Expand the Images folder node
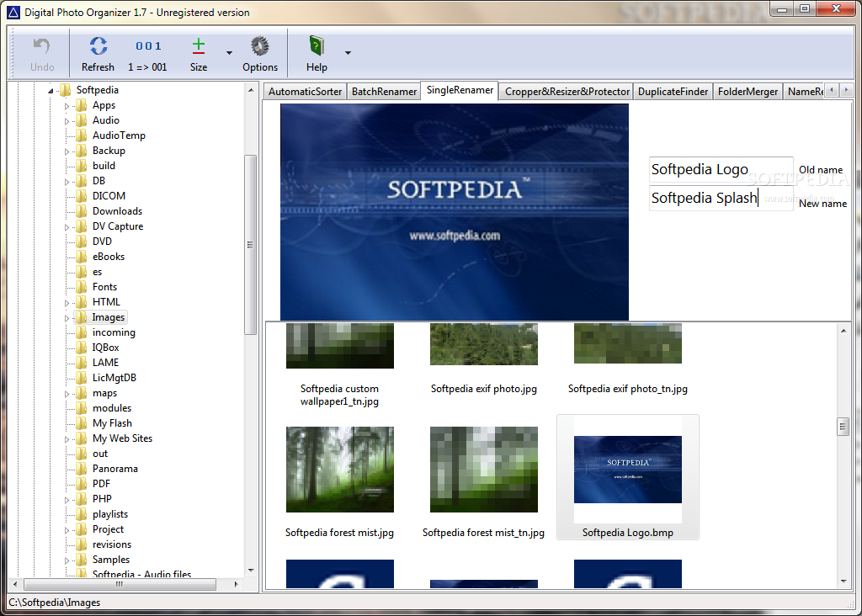This screenshot has height=616, width=862. pos(67,318)
